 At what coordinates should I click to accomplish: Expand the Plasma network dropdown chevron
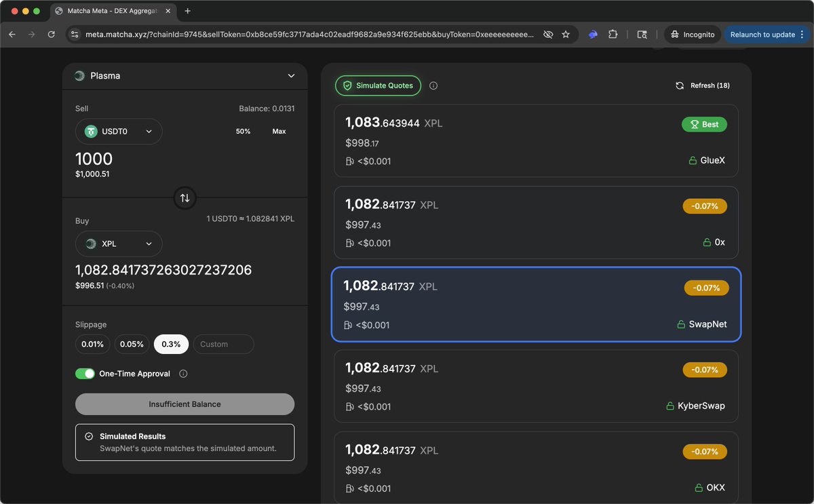click(x=291, y=76)
